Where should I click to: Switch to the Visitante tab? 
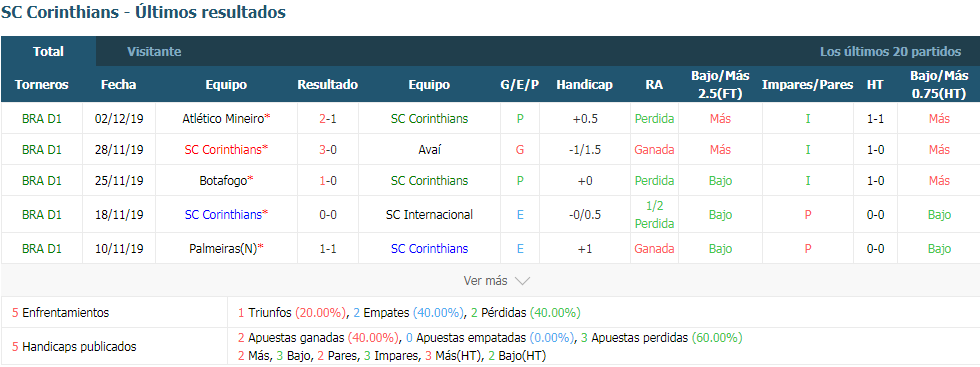[154, 52]
